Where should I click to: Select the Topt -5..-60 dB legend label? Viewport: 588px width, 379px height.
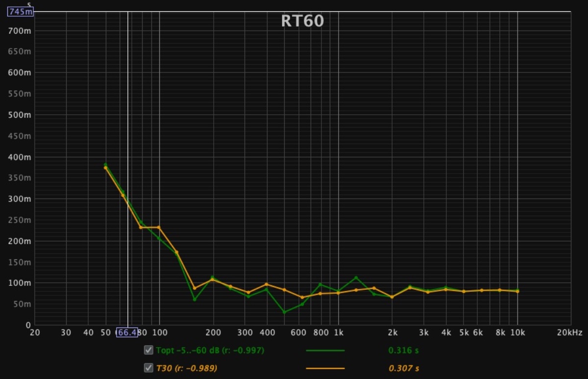pyautogui.click(x=210, y=351)
